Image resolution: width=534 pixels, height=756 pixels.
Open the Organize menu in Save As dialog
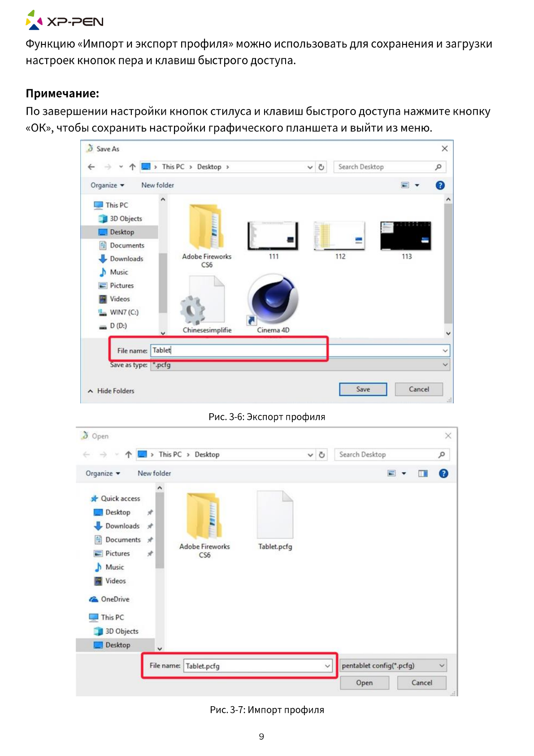point(107,185)
